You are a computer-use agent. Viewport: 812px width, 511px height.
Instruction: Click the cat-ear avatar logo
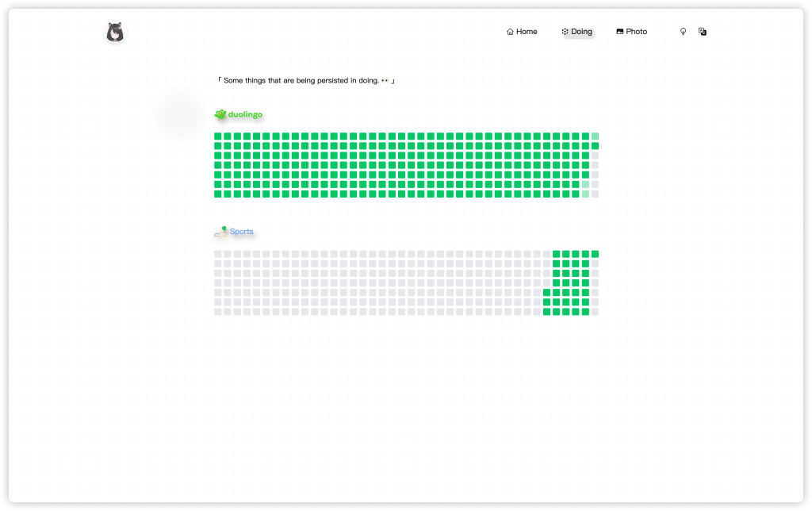tap(115, 33)
